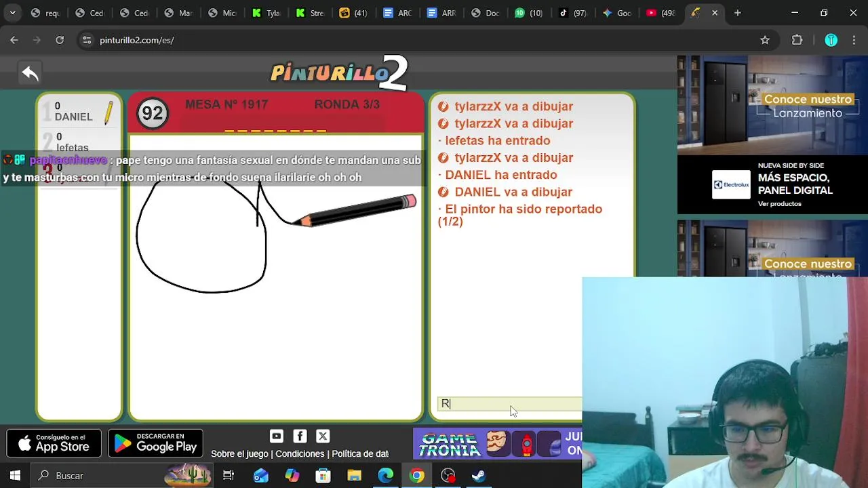868x488 pixels.
Task: Switch to the 'Doc' tab
Action: pyautogui.click(x=487, y=13)
